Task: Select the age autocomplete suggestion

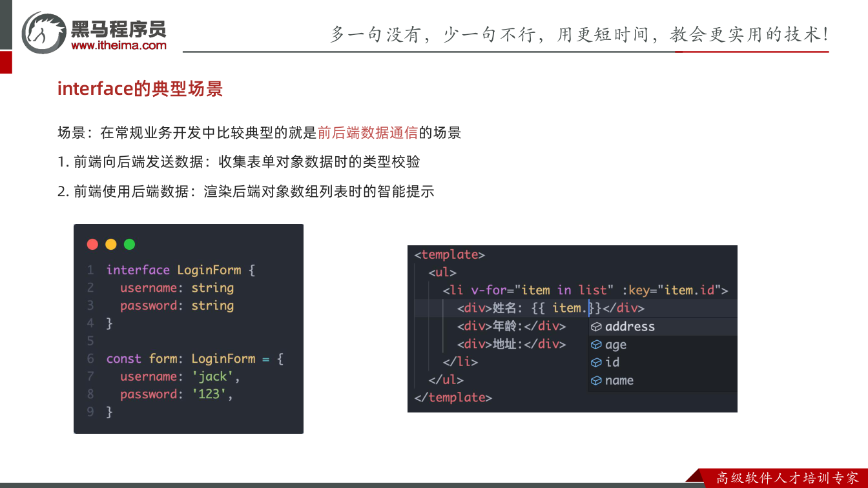Action: (x=663, y=345)
